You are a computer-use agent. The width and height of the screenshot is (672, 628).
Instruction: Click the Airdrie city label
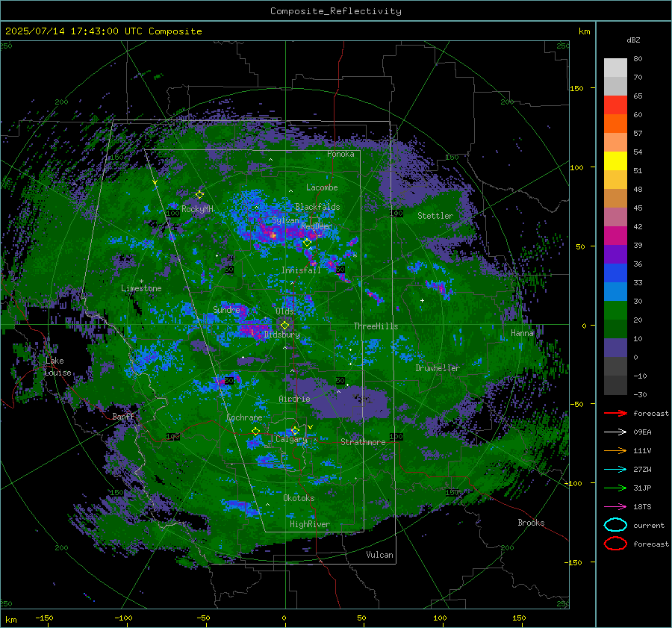[x=294, y=399]
